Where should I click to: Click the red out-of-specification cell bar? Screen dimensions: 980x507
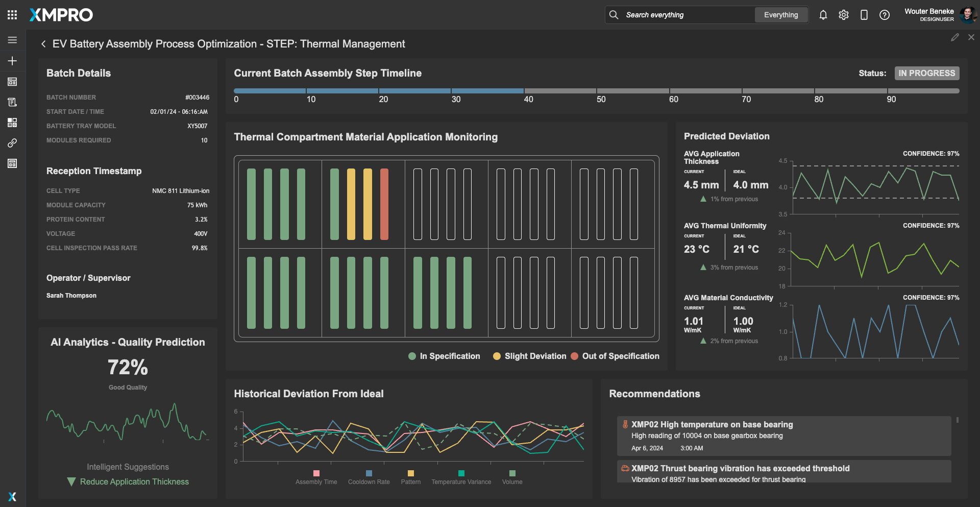tap(384, 204)
